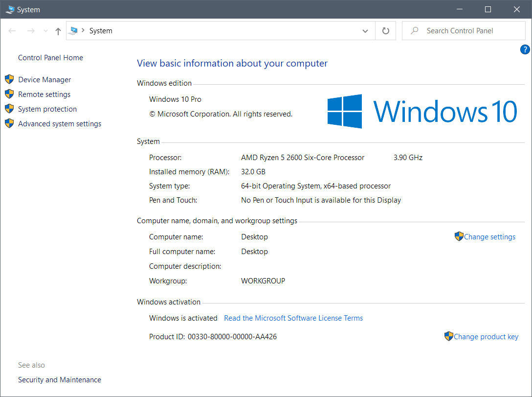Viewport: 532px width, 397px height.
Task: Maximize the System window
Action: (x=488, y=9)
